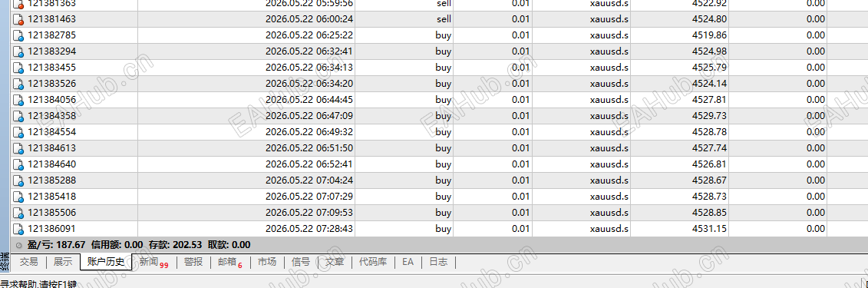The image size is (868, 288).
Task: Click the 0.01 volume for order 121384613
Action: tap(521, 148)
